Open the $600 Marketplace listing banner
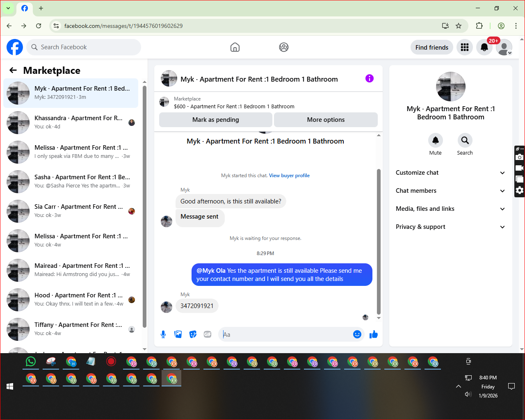The image size is (525, 420). [268, 103]
